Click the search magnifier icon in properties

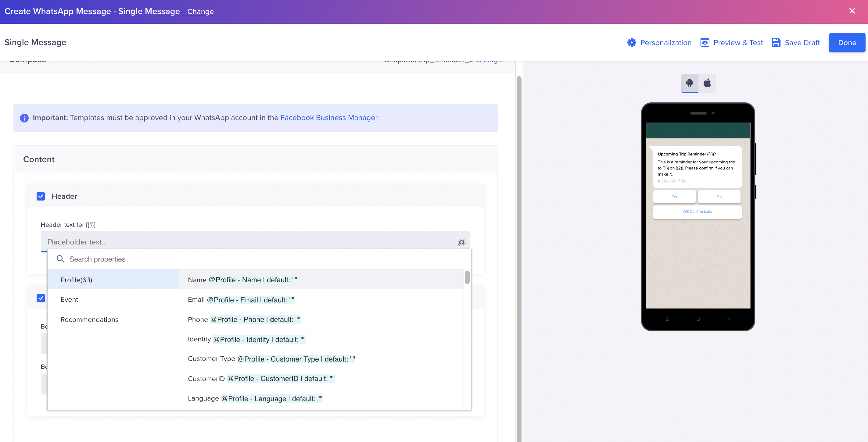pos(60,259)
